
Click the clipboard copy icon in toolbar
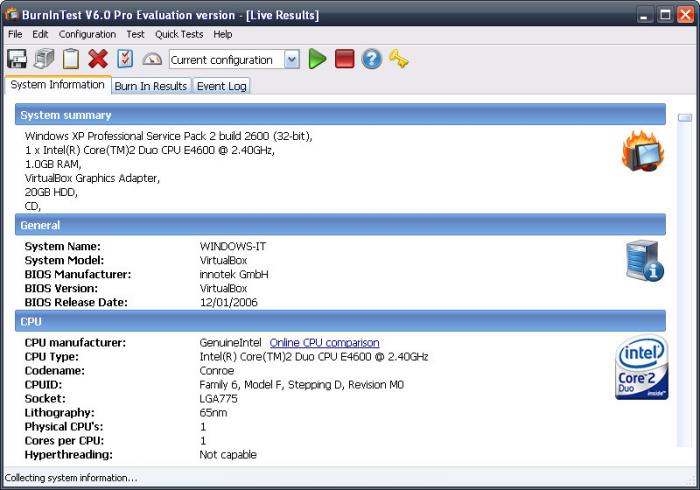[71, 59]
